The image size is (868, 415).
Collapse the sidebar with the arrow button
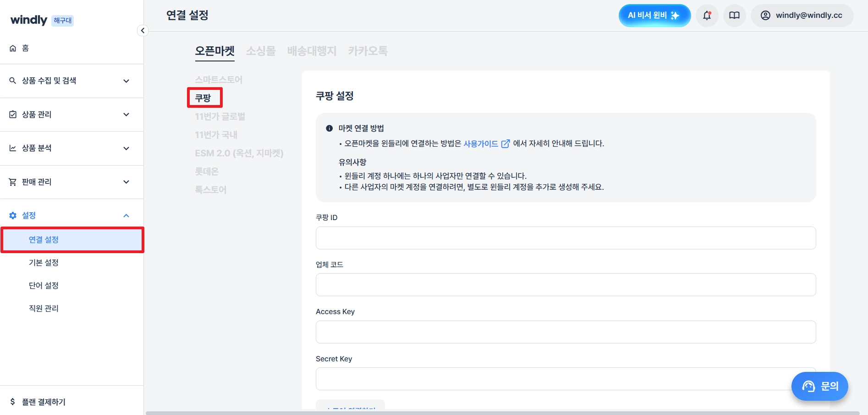click(x=143, y=30)
